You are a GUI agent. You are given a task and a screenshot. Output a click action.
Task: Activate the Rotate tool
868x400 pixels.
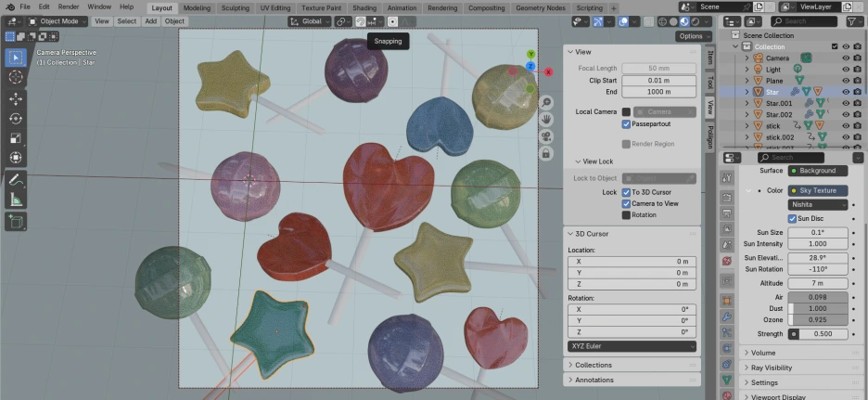[x=16, y=118]
